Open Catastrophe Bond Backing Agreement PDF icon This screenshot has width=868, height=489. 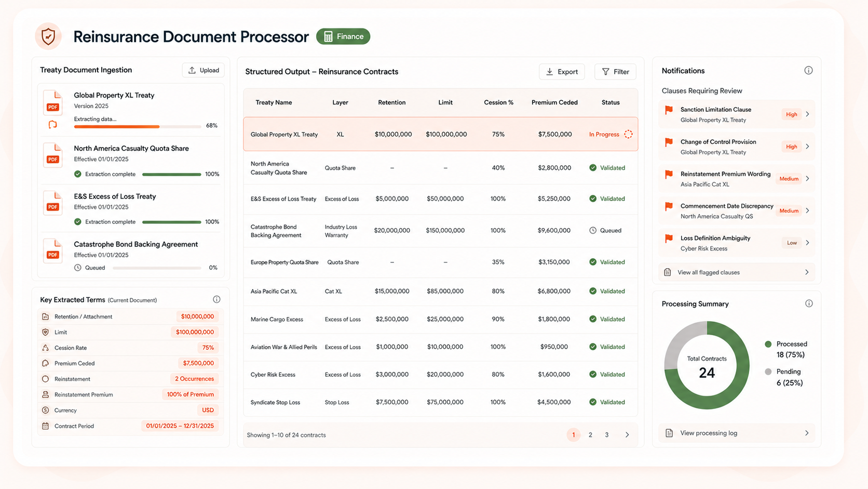tap(53, 250)
